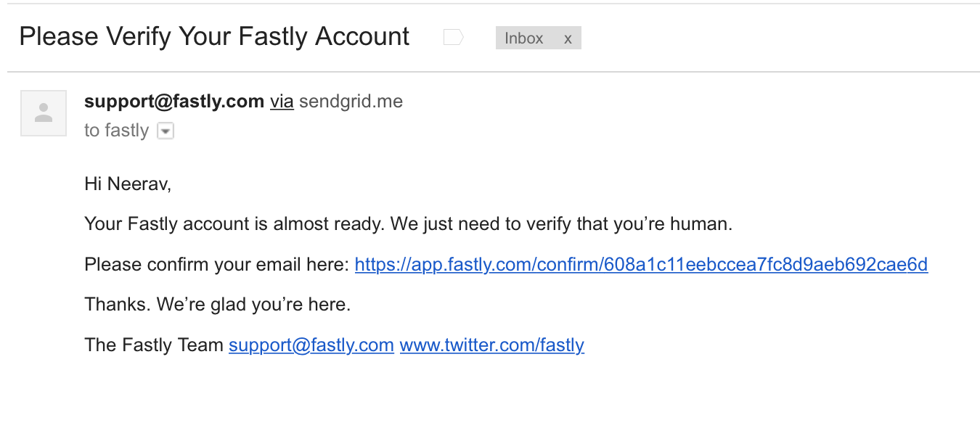
Task: Open the www.twitter.com/fastly link
Action: [492, 345]
